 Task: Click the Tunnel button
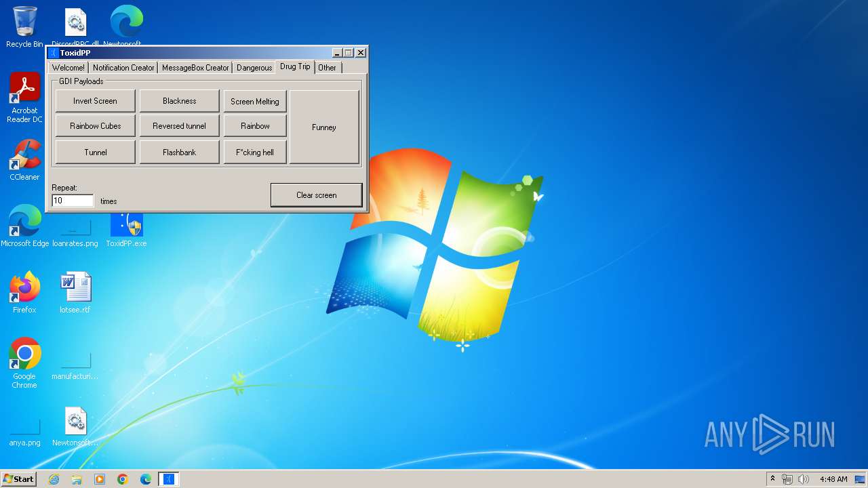95,152
